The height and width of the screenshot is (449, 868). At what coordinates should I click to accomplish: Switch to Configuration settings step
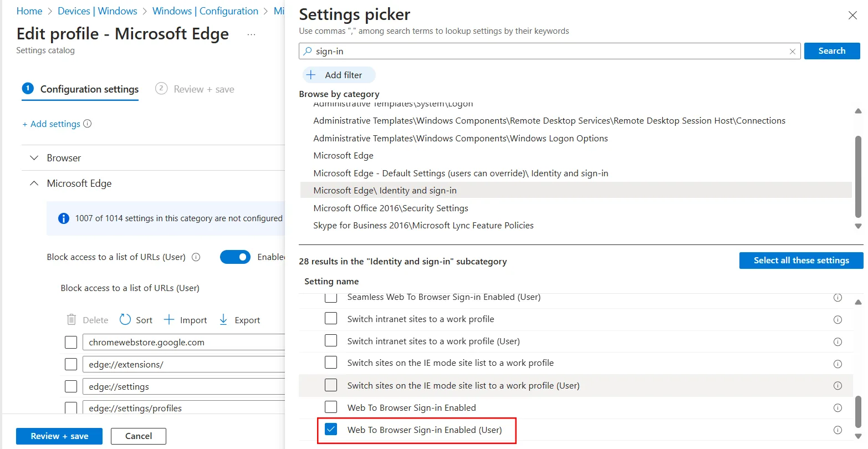[x=80, y=89]
